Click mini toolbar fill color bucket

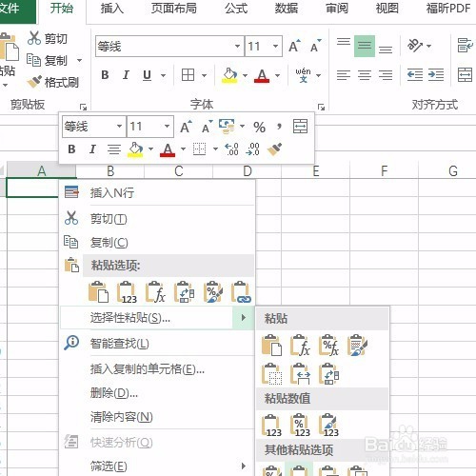point(135,149)
